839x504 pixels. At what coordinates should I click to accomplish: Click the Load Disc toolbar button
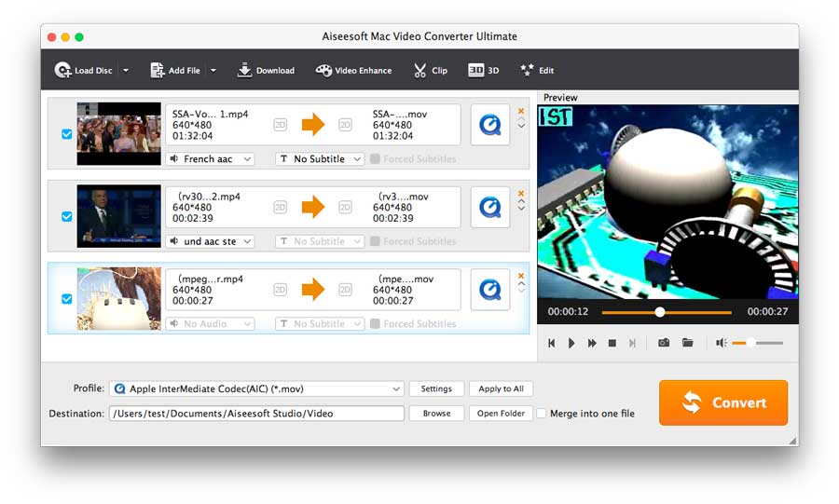click(x=84, y=70)
